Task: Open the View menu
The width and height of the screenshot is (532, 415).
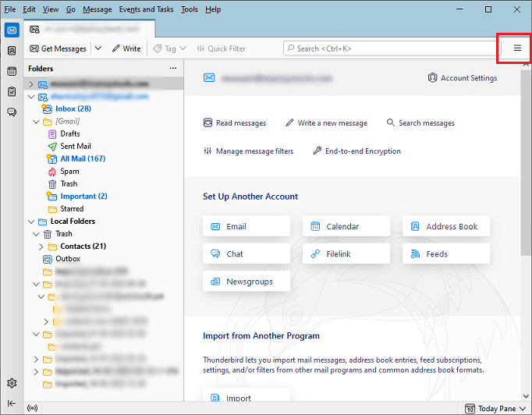Action: tap(51, 9)
